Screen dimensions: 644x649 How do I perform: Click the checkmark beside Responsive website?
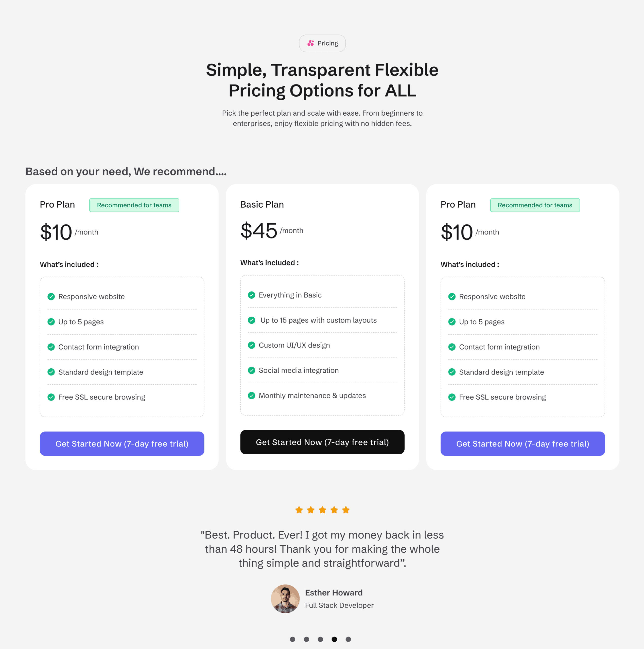(51, 297)
